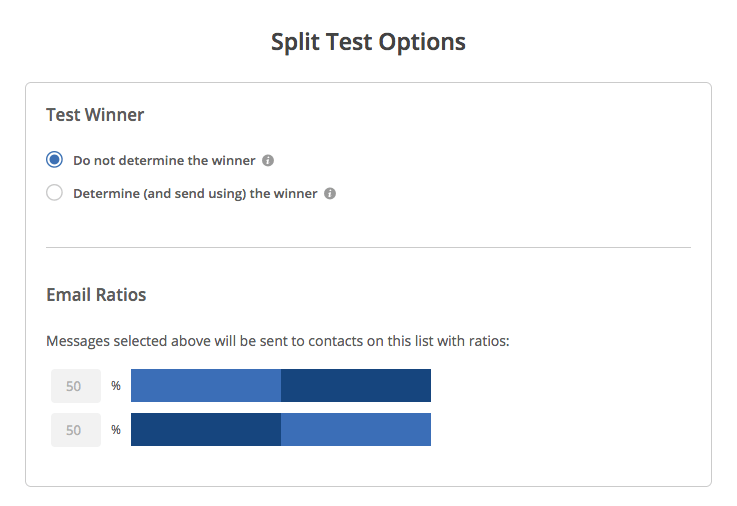Click the light blue segment of the bottom ratio bar
The height and width of the screenshot is (506, 737).
tap(356, 429)
